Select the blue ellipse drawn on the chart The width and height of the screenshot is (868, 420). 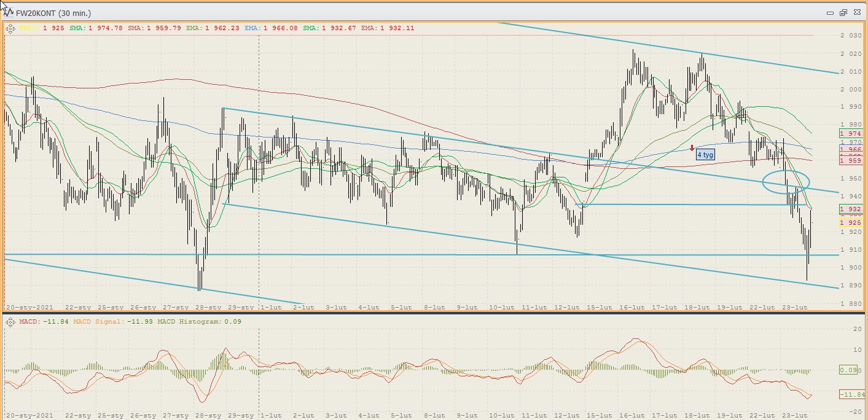pyautogui.click(x=786, y=182)
